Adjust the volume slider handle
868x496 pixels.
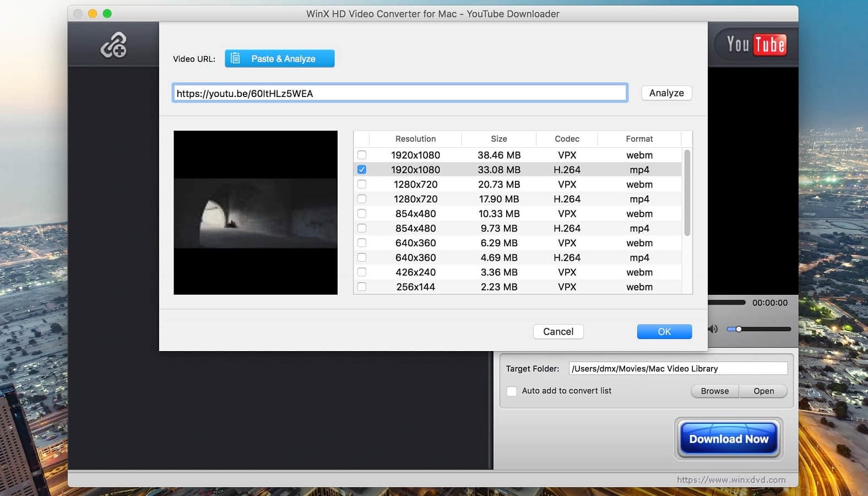click(x=739, y=329)
